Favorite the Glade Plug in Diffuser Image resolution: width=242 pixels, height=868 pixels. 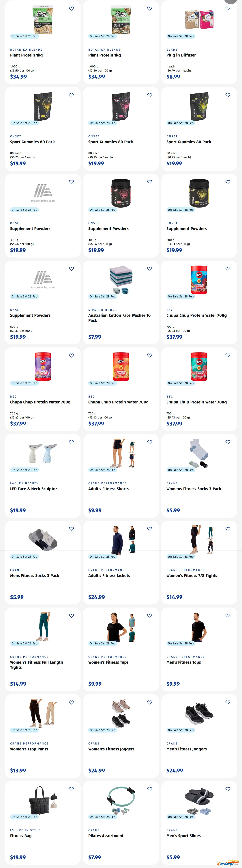[x=228, y=8]
